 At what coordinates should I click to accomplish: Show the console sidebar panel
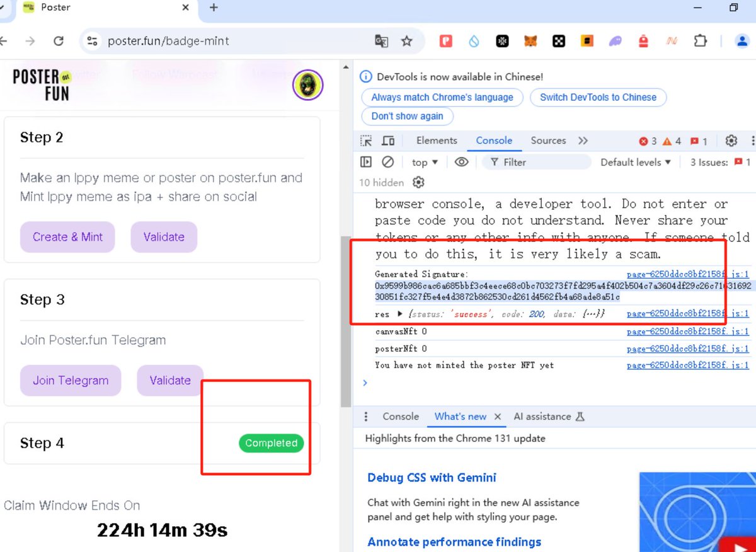point(366,162)
